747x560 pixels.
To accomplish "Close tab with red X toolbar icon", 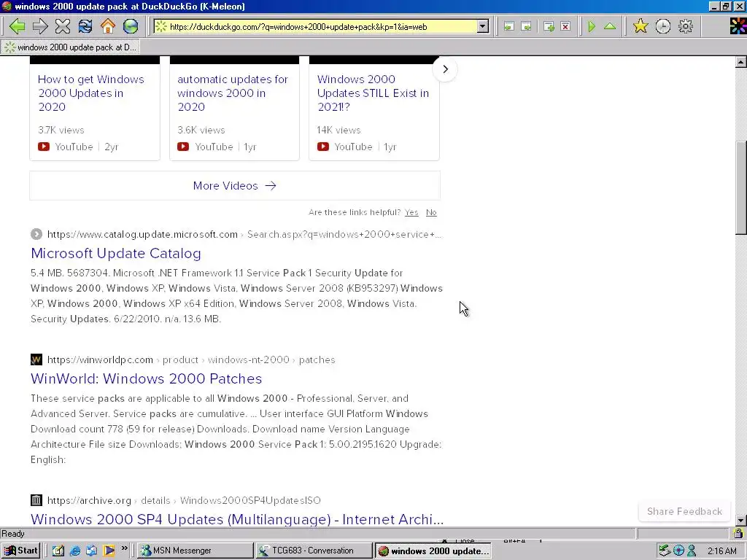I will pyautogui.click(x=565, y=27).
